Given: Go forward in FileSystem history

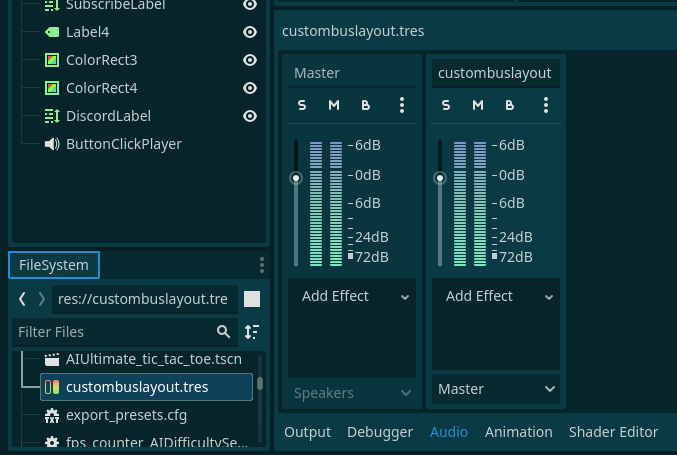Looking at the screenshot, I should point(41,299).
